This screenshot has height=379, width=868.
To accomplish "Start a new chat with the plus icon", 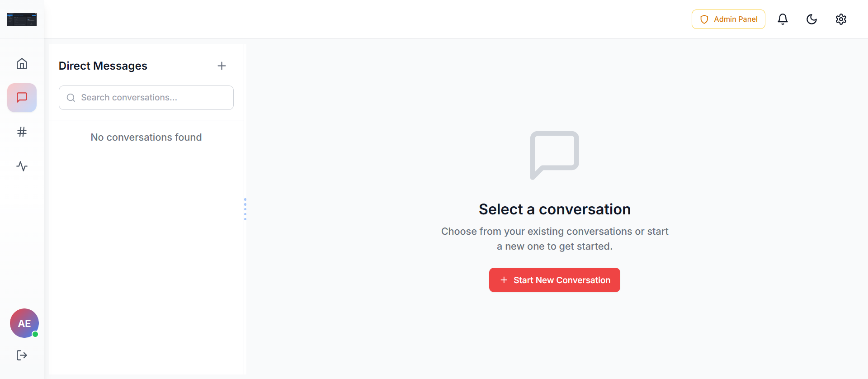I will click(222, 66).
